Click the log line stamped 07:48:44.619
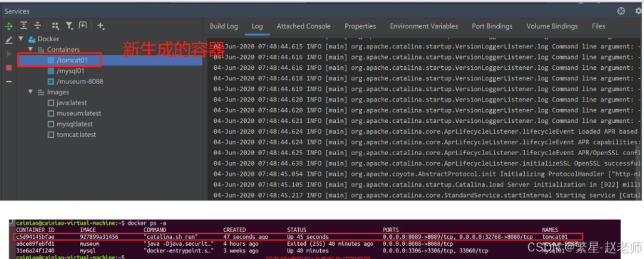 coord(427,89)
